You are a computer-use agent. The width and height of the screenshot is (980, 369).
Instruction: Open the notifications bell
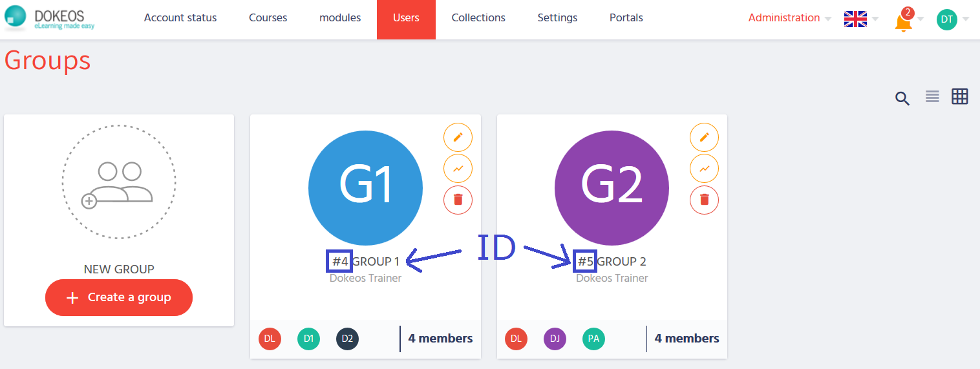[903, 21]
